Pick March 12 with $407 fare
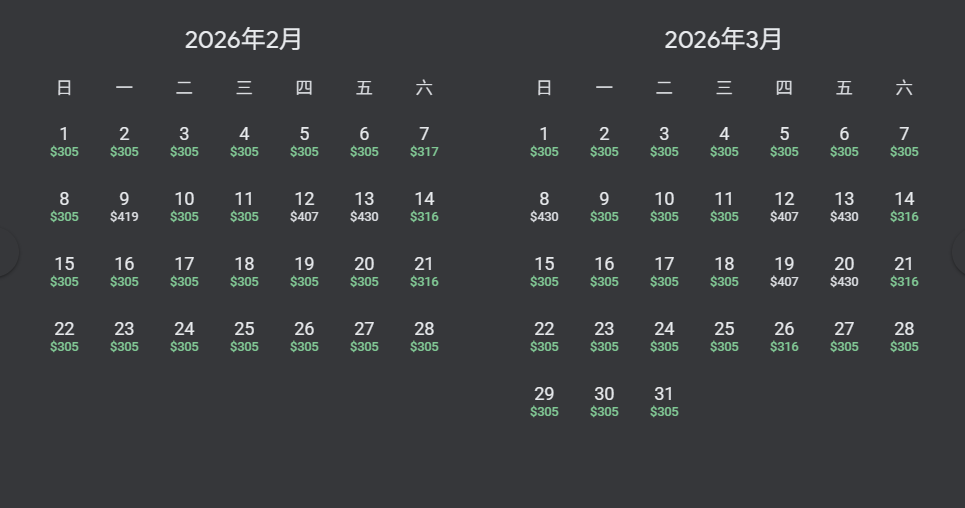The image size is (965, 508). tap(784, 206)
